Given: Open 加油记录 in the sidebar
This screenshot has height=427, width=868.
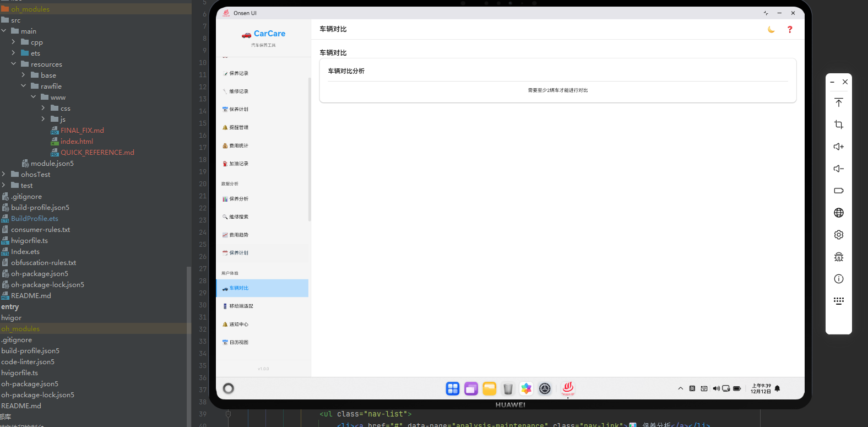Looking at the screenshot, I should point(262,164).
